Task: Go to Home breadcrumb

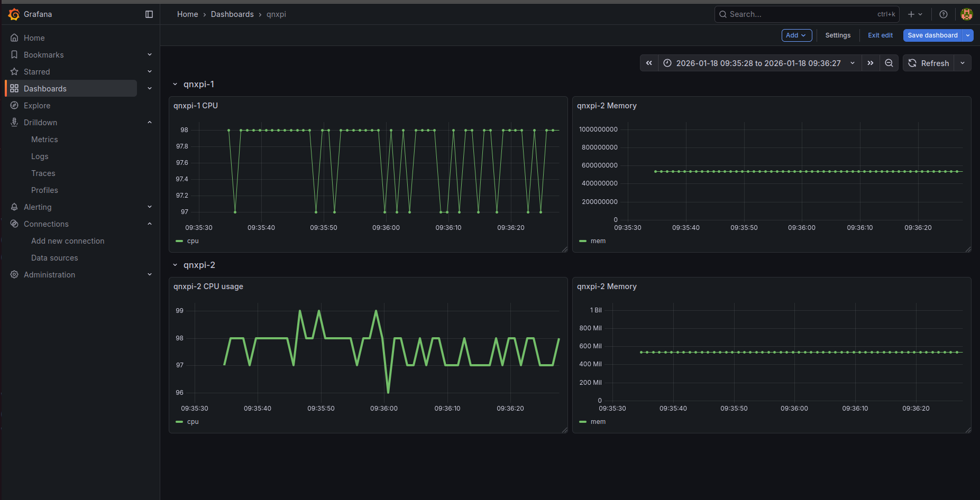Action: point(188,14)
